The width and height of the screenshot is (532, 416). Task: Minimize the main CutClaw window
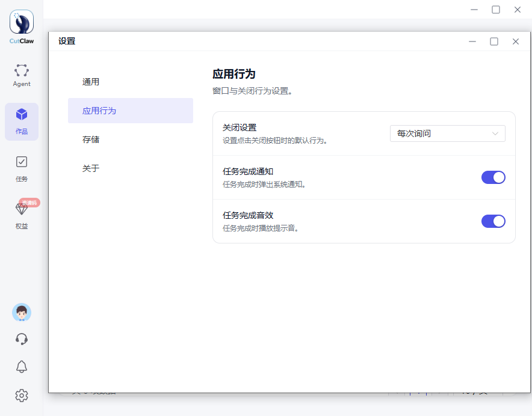point(474,10)
